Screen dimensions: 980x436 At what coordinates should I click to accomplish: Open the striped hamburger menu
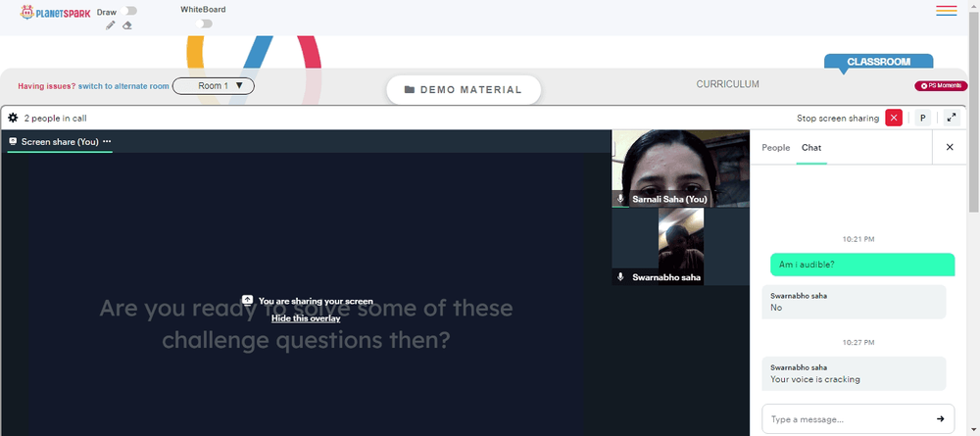[947, 11]
